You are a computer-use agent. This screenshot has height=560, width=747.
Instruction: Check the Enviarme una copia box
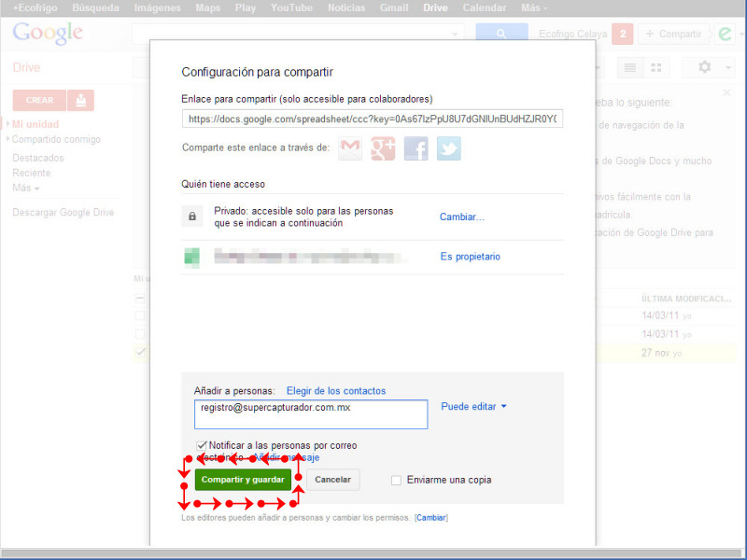point(396,480)
